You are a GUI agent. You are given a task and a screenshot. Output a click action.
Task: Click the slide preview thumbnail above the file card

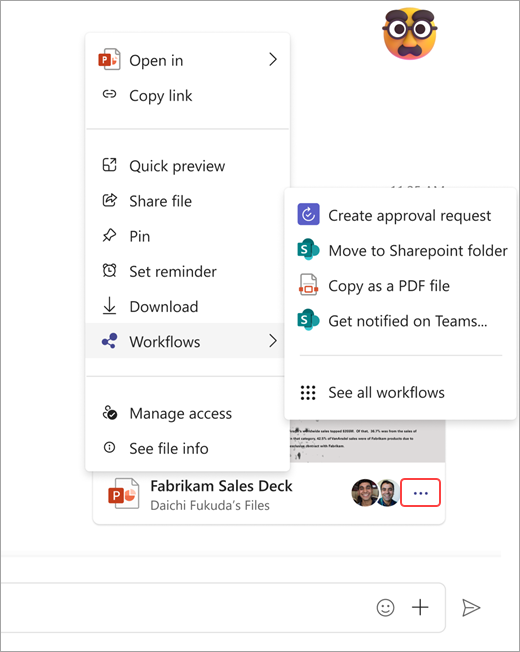point(367,440)
